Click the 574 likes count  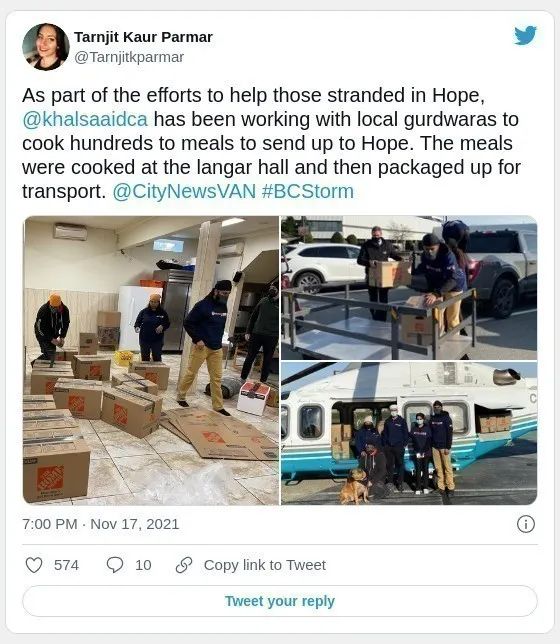(x=66, y=565)
